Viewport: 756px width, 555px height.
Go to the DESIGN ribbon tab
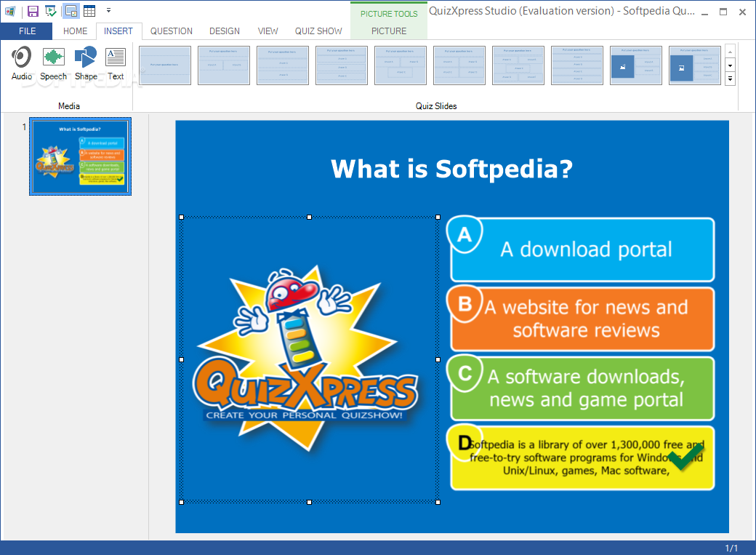pos(224,31)
